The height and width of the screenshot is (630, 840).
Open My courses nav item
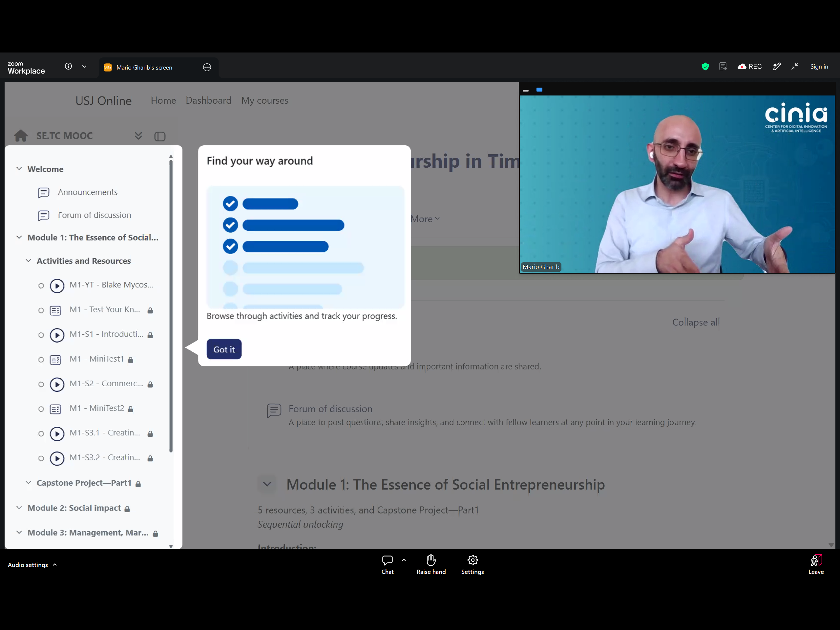click(265, 100)
